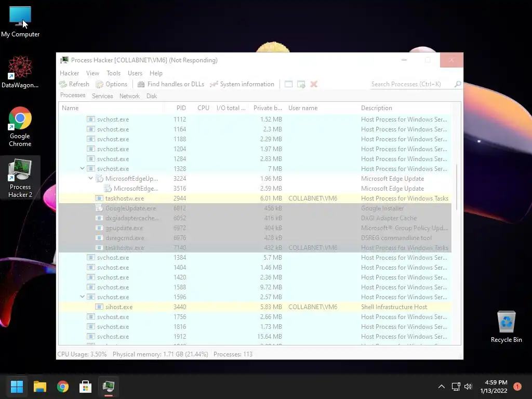The image size is (532, 399).
Task: Open the Process Hacker 2 desktop shortcut
Action: point(20,179)
